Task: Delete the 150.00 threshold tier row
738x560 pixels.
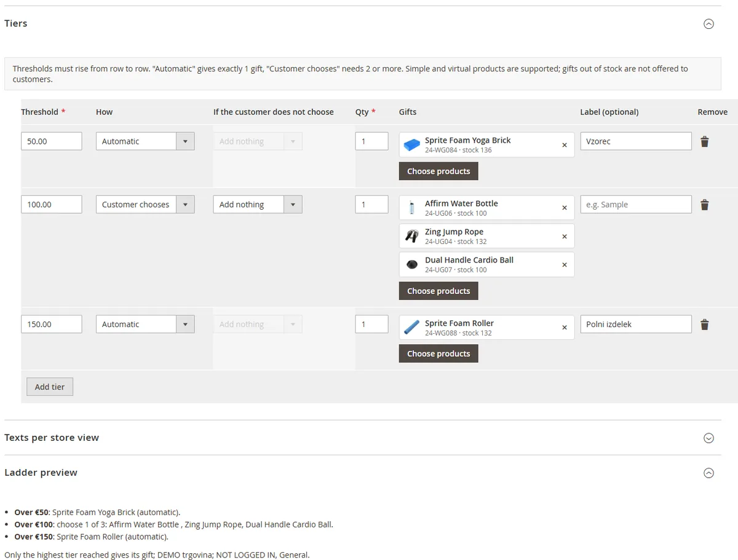Action: [705, 325]
